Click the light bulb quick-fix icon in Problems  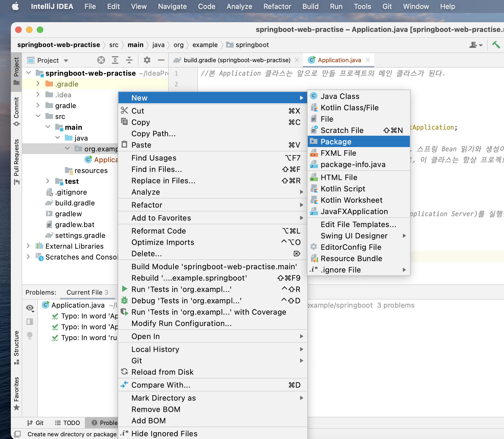coord(30,335)
